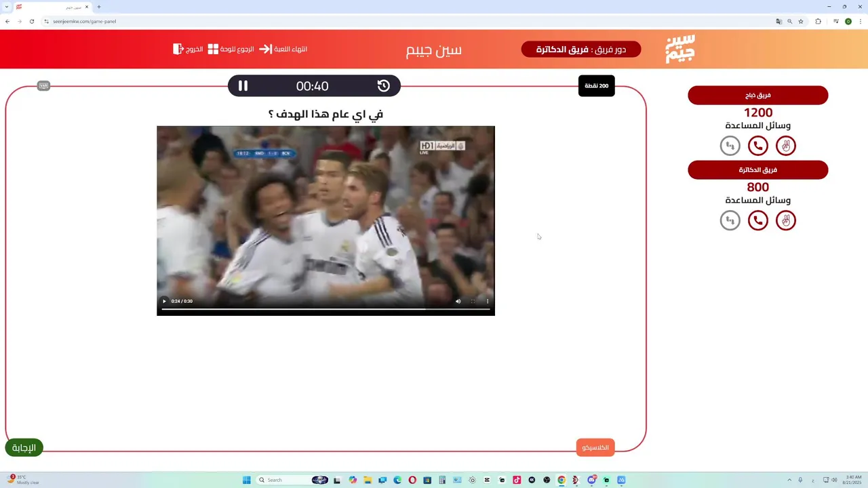The height and width of the screenshot is (488, 868).
Task: Open the media control icon in Chrome toolbar
Action: [x=836, y=22]
